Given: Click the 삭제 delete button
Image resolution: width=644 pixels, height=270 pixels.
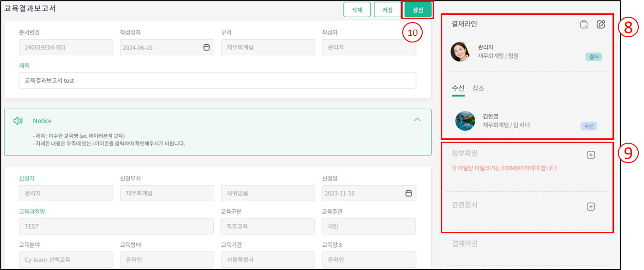Looking at the screenshot, I should (357, 10).
